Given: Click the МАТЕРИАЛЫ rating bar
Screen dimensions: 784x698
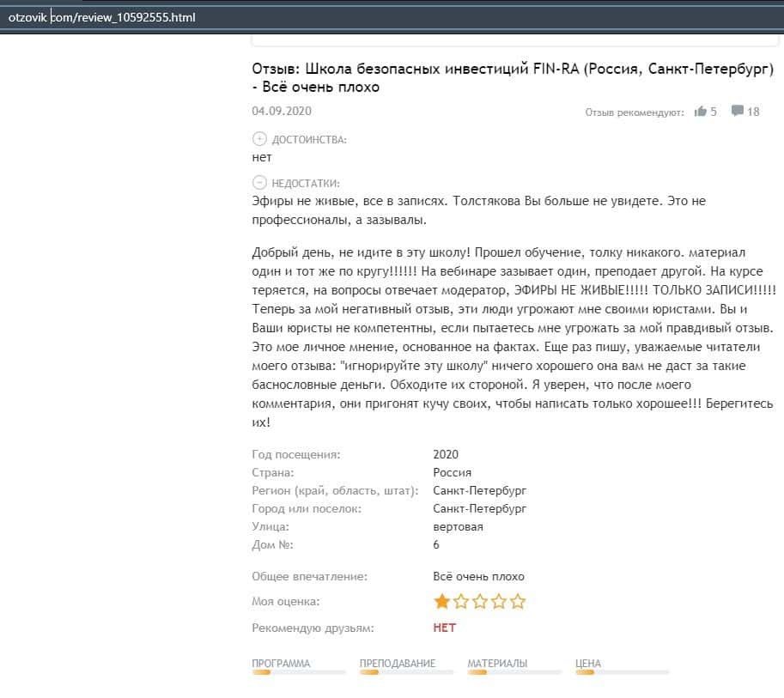Looking at the screenshot, I should pos(514,672).
